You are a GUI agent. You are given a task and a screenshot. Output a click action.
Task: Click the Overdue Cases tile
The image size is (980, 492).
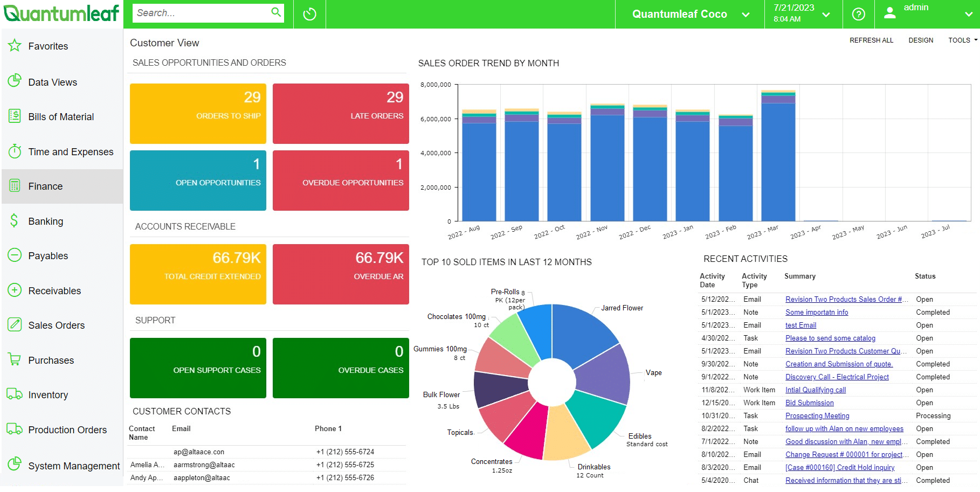click(341, 368)
